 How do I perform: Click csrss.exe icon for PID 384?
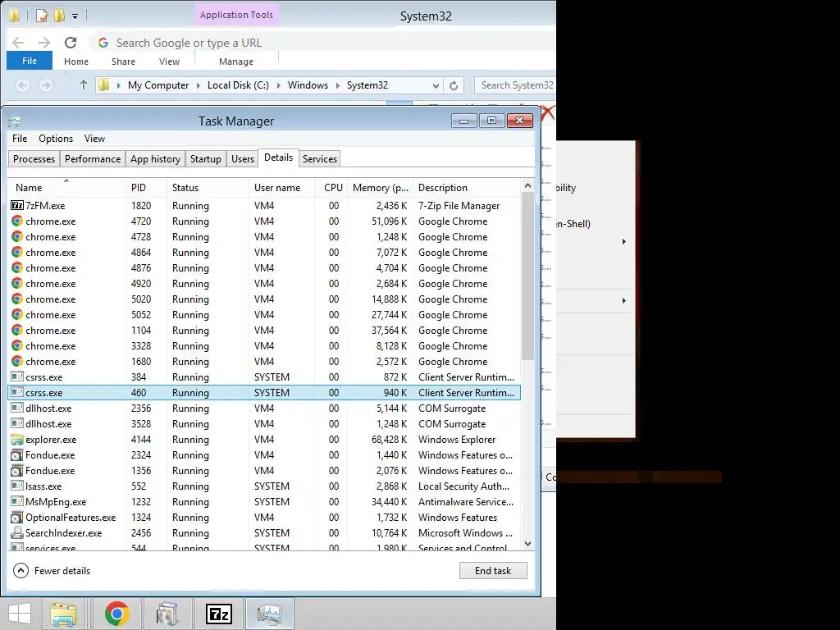click(17, 377)
